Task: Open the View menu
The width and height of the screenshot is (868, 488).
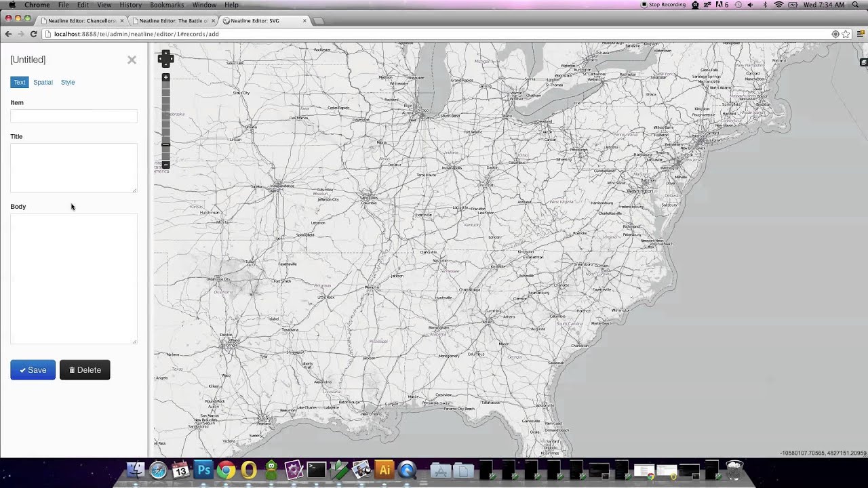Action: click(x=104, y=5)
